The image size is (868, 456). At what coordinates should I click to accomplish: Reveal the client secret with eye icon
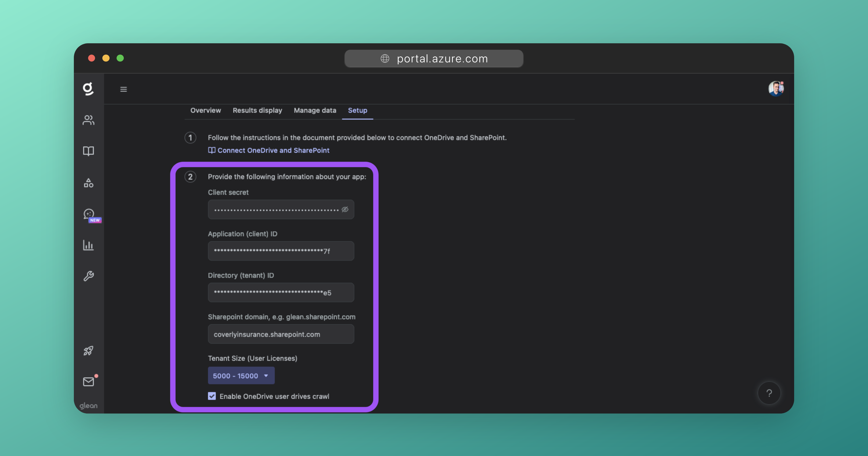coord(345,209)
